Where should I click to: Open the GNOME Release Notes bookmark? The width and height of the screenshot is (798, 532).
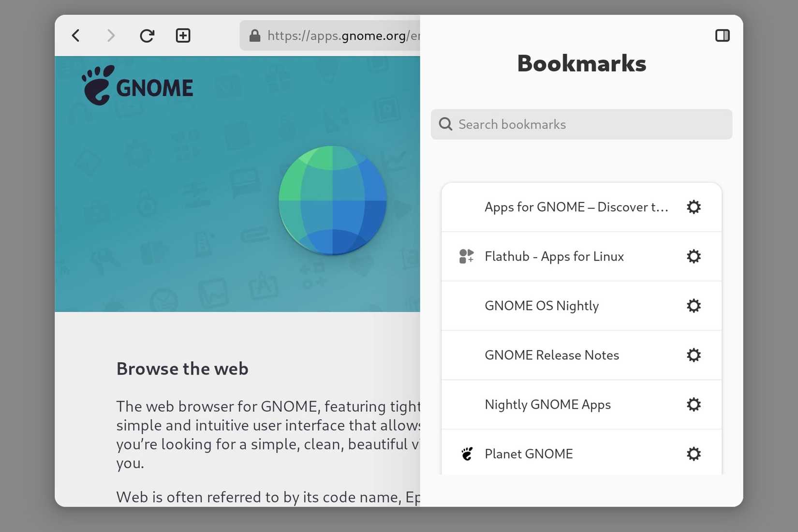[551, 355]
